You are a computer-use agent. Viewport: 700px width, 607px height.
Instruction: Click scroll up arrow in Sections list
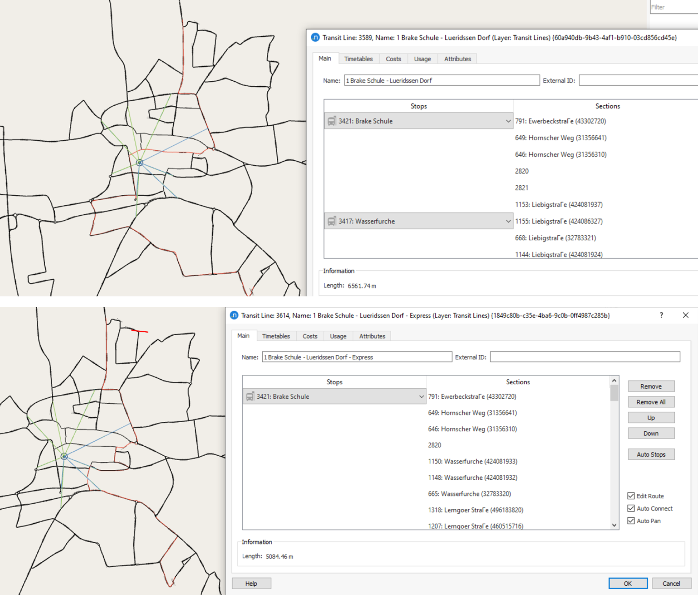614,381
